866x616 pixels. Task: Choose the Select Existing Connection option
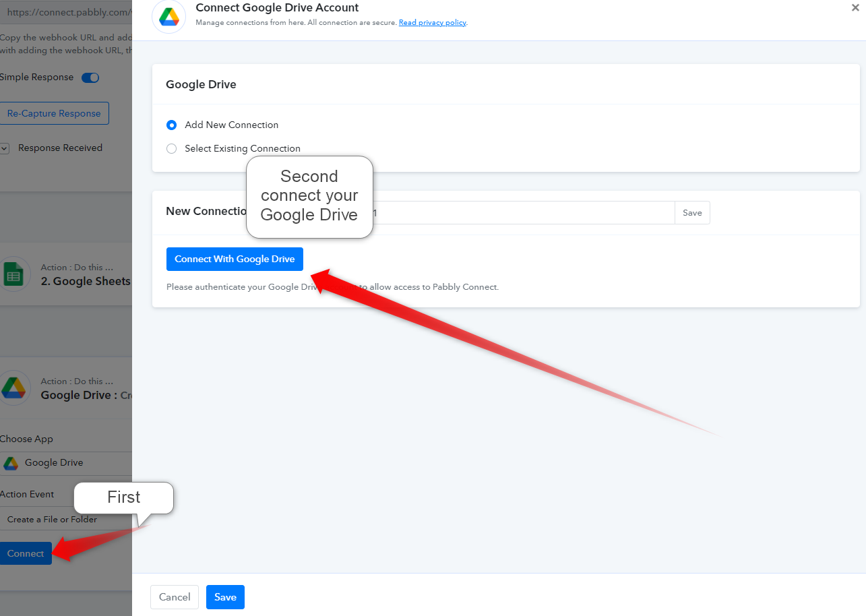pos(171,148)
